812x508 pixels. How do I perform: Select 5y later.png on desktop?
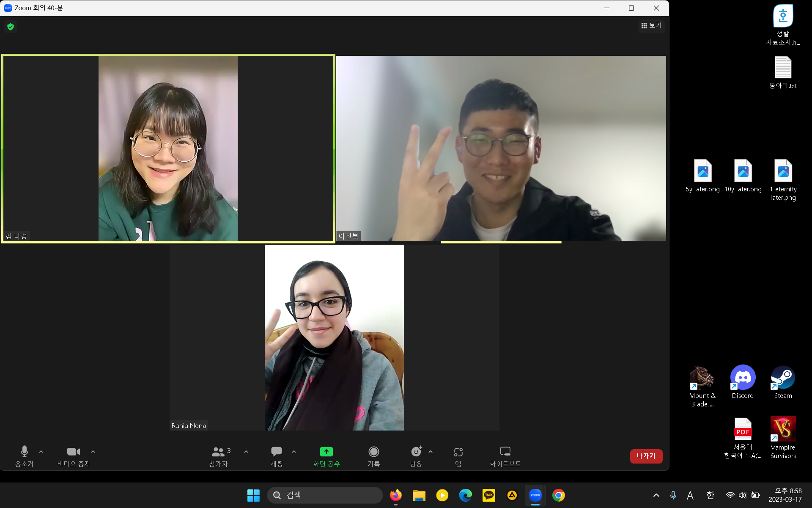pyautogui.click(x=702, y=176)
